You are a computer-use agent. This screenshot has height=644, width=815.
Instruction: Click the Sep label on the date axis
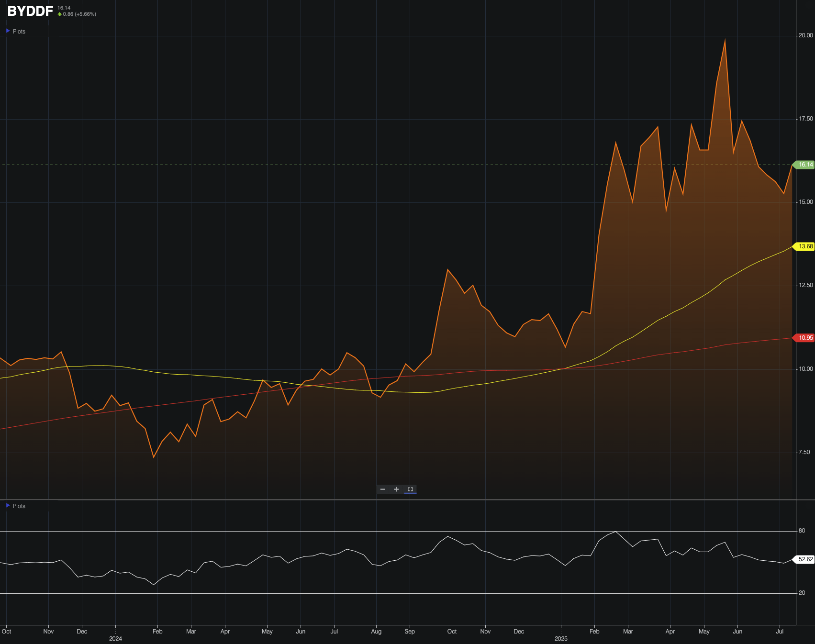(410, 631)
